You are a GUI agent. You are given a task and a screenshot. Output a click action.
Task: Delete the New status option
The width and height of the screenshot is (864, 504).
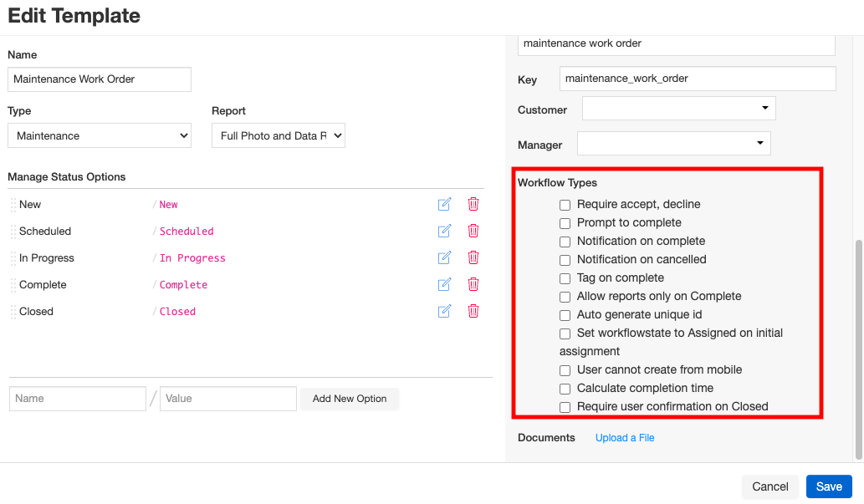click(x=473, y=204)
